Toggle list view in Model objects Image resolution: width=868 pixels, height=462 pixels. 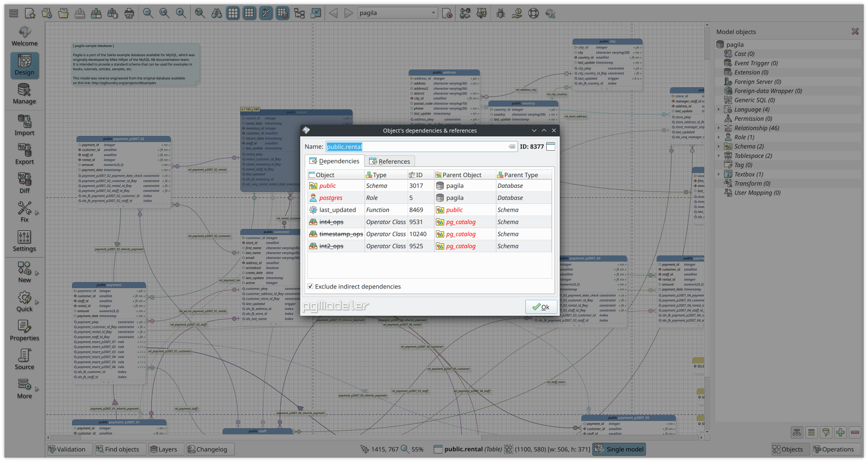coord(812,432)
